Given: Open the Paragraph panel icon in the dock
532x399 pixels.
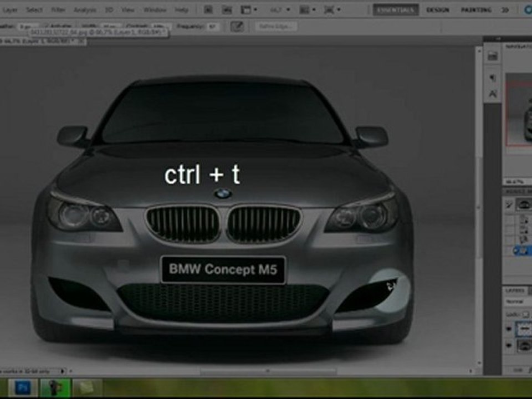Looking at the screenshot, I should pos(492,78).
